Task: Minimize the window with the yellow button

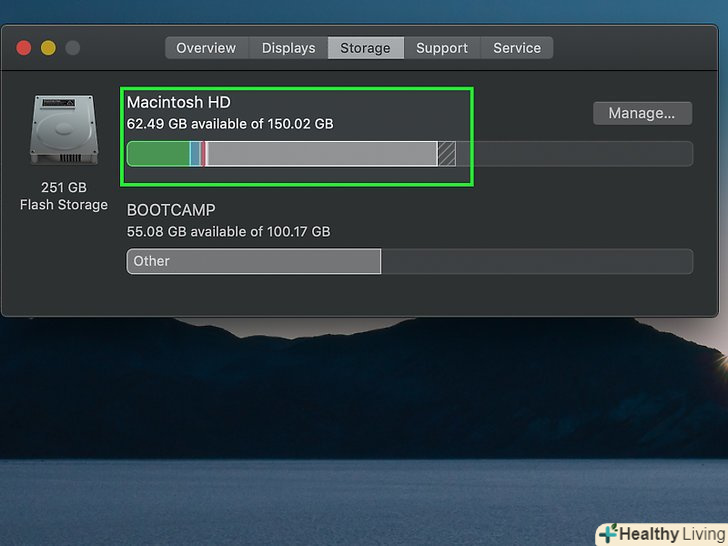Action: tap(48, 48)
